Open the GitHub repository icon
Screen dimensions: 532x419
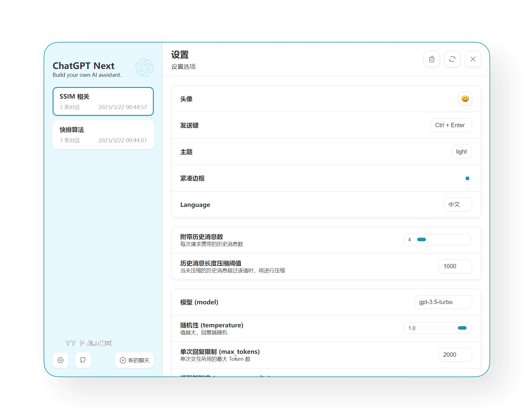pyautogui.click(x=83, y=360)
